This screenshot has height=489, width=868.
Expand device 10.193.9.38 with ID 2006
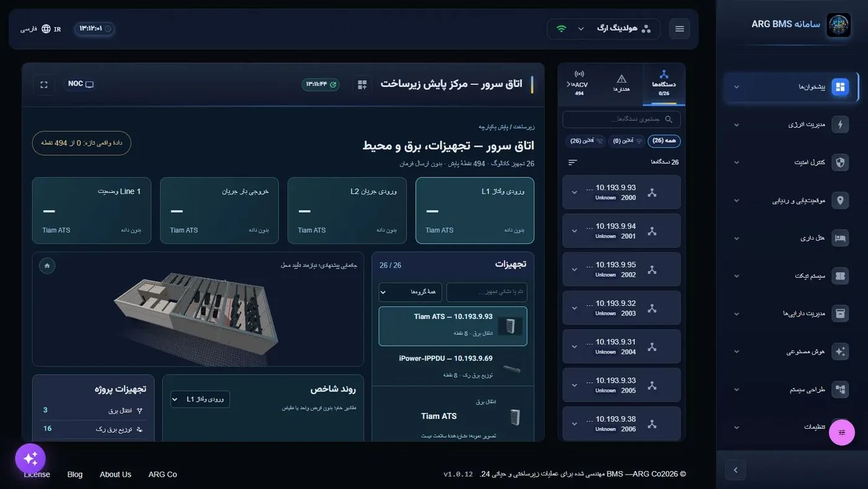[x=574, y=424]
